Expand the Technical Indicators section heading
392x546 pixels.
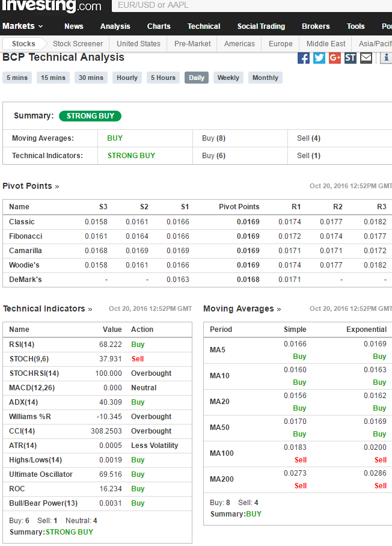coord(47,309)
